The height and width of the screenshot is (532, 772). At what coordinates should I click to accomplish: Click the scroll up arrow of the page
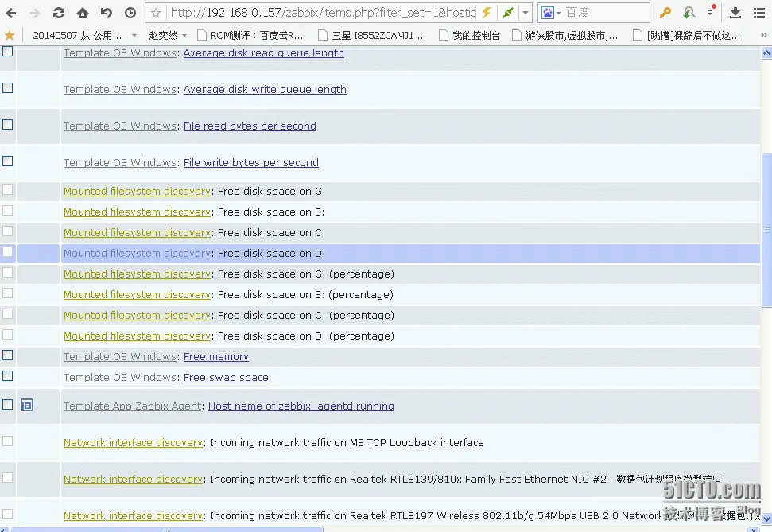[x=766, y=52]
